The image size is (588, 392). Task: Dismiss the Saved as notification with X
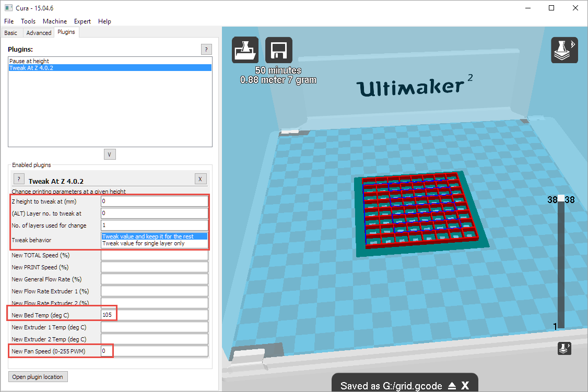click(465, 386)
